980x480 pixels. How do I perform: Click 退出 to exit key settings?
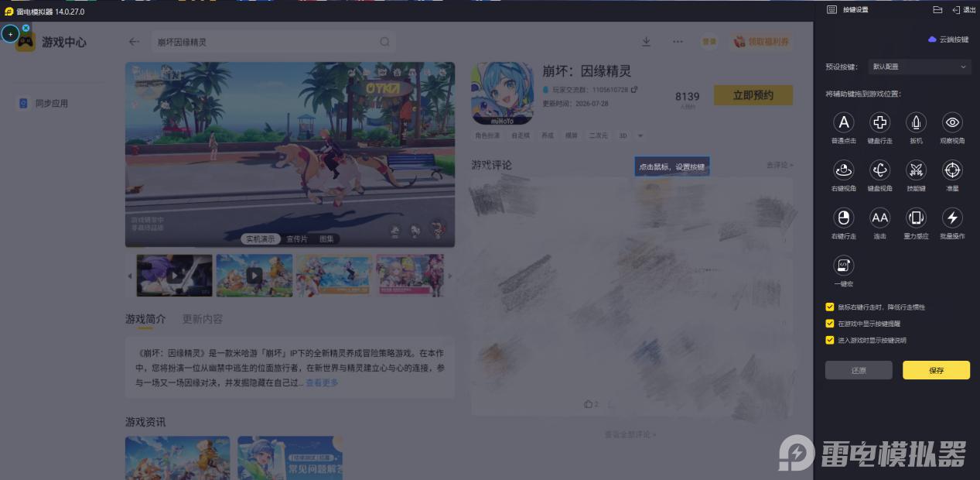[x=965, y=10]
